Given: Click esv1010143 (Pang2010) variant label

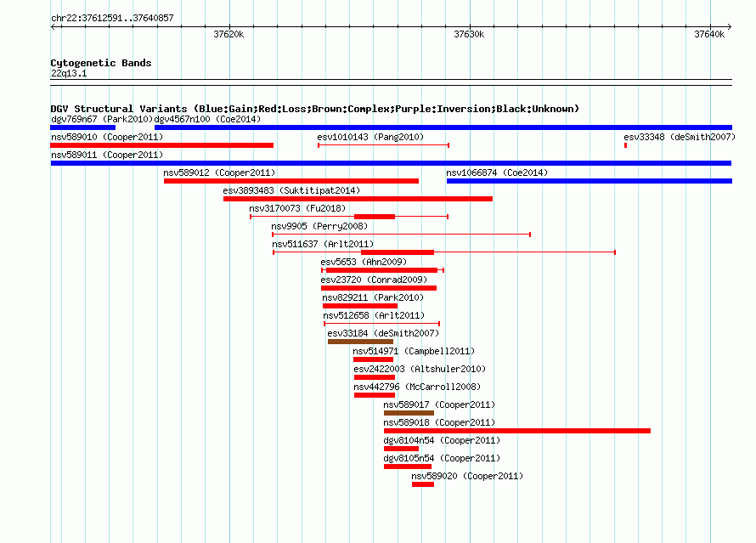Looking at the screenshot, I should pyautogui.click(x=370, y=137).
